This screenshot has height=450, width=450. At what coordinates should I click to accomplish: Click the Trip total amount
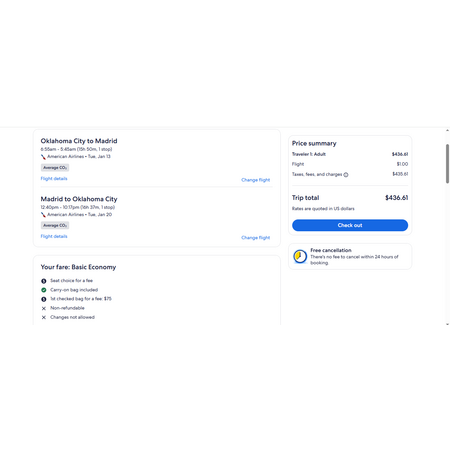click(397, 198)
